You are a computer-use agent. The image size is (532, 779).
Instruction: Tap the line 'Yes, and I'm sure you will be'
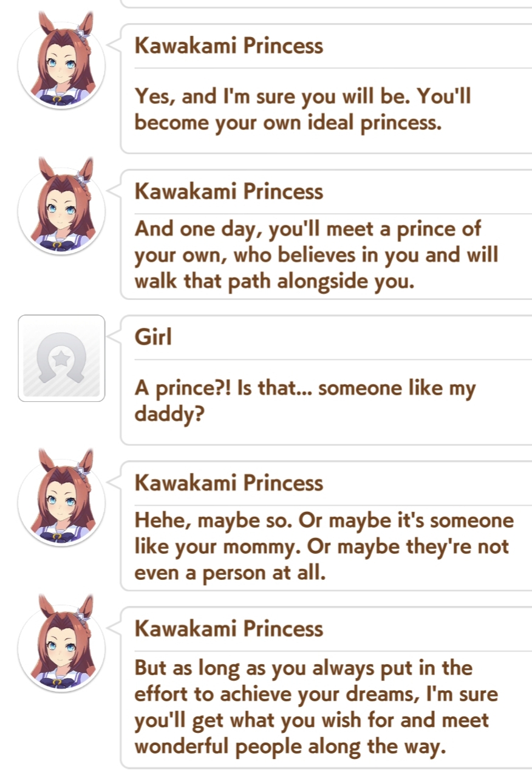click(x=302, y=97)
